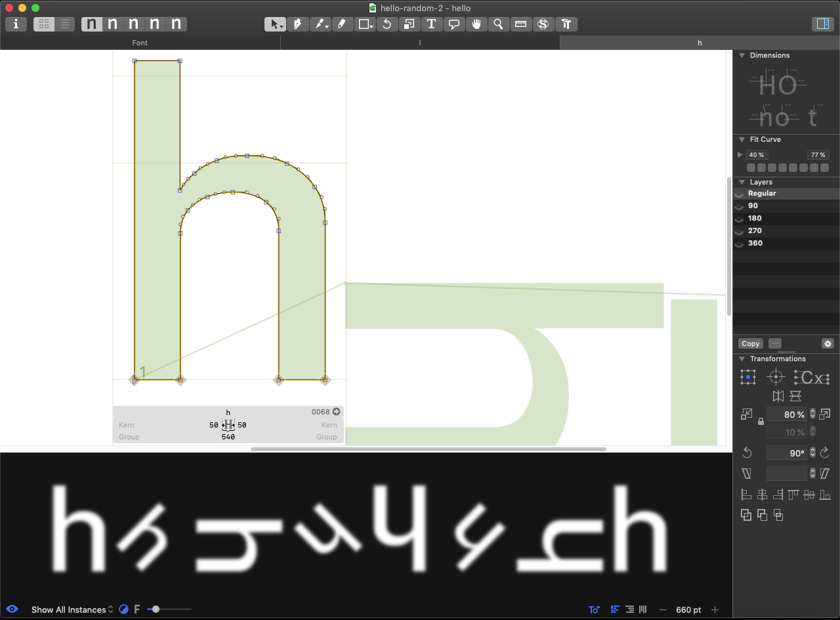This screenshot has height=620, width=840.
Task: Select the Annotation tool
Action: click(x=454, y=24)
